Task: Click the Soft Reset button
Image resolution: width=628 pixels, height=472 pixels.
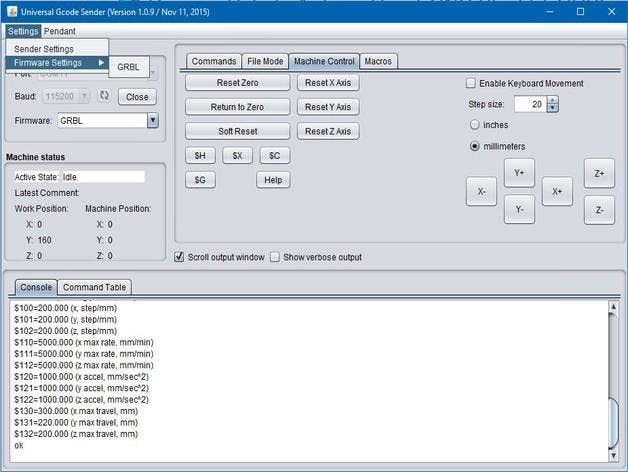Action: pyautogui.click(x=237, y=131)
